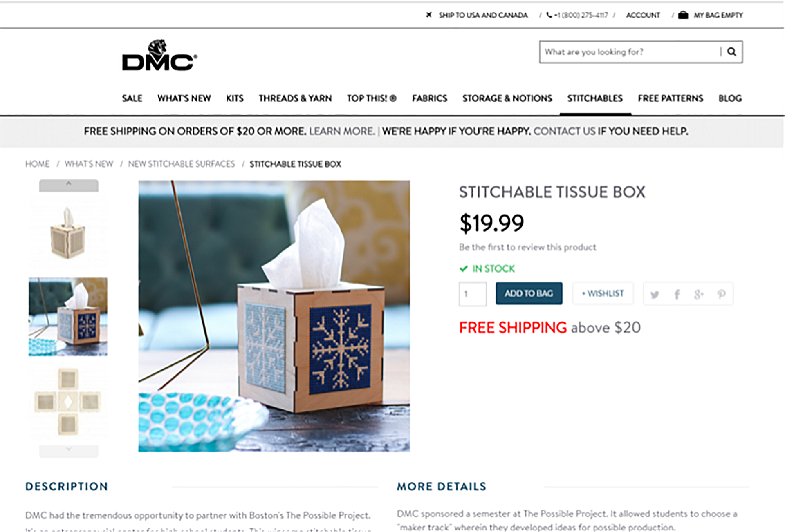Add tissue box to bag

(x=529, y=293)
